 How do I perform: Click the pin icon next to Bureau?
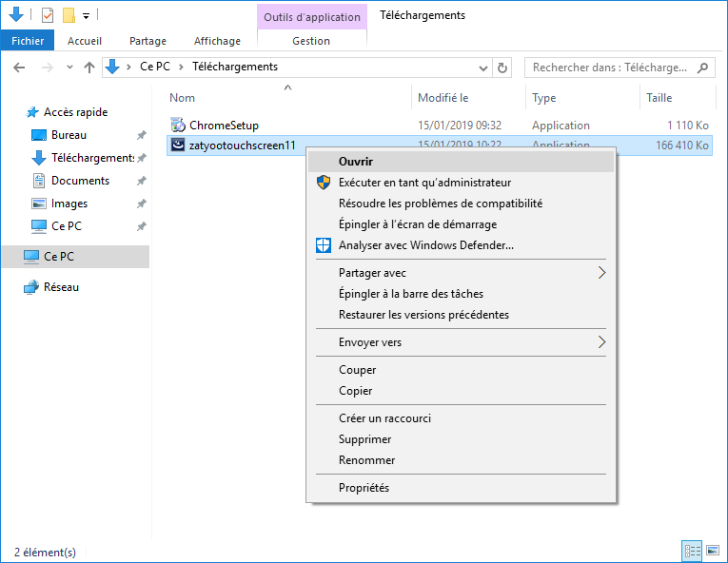(142, 135)
